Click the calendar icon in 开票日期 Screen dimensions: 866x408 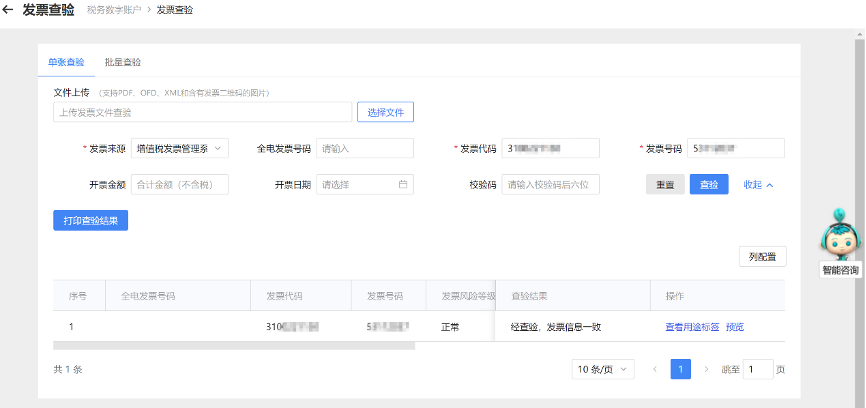click(403, 185)
